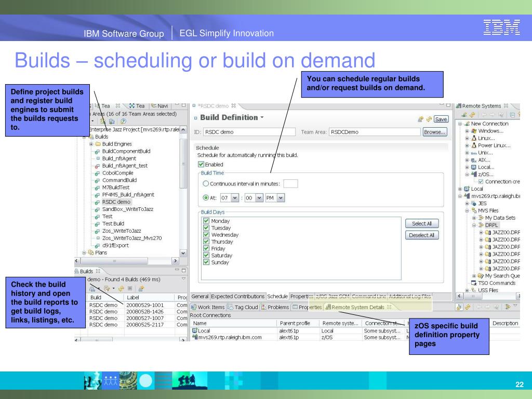Screen dimensions: 532x399
Task: Open the Expected Contributions tab
Action: [237, 297]
